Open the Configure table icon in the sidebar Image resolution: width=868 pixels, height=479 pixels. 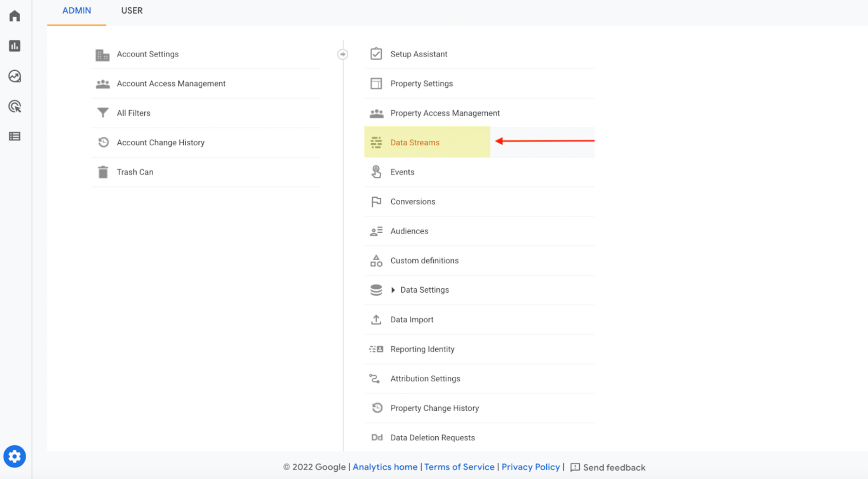15,136
